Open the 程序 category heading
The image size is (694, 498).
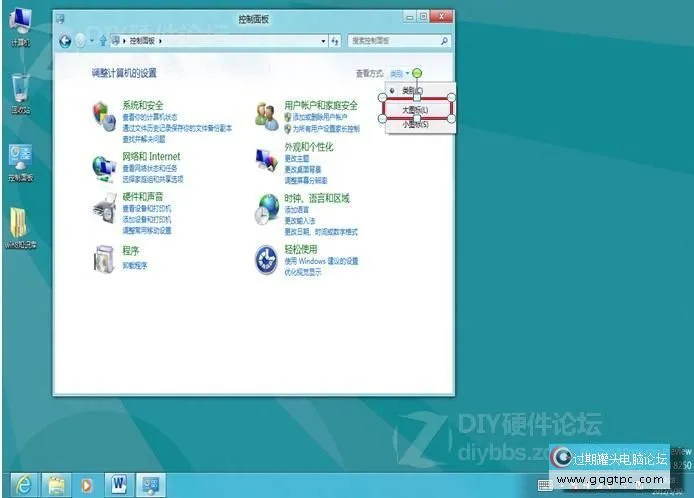(131, 251)
